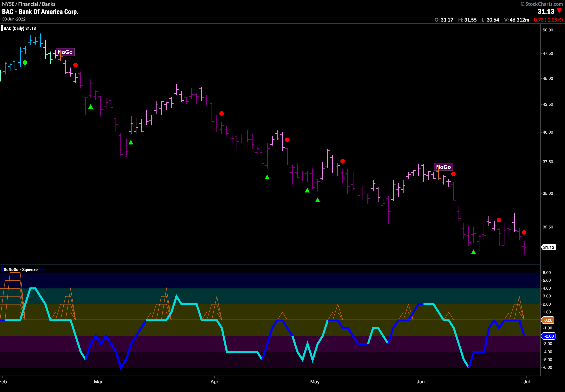The image size is (565, 392).
Task: Click the V: 46.312m volume value
Action: (517, 20)
